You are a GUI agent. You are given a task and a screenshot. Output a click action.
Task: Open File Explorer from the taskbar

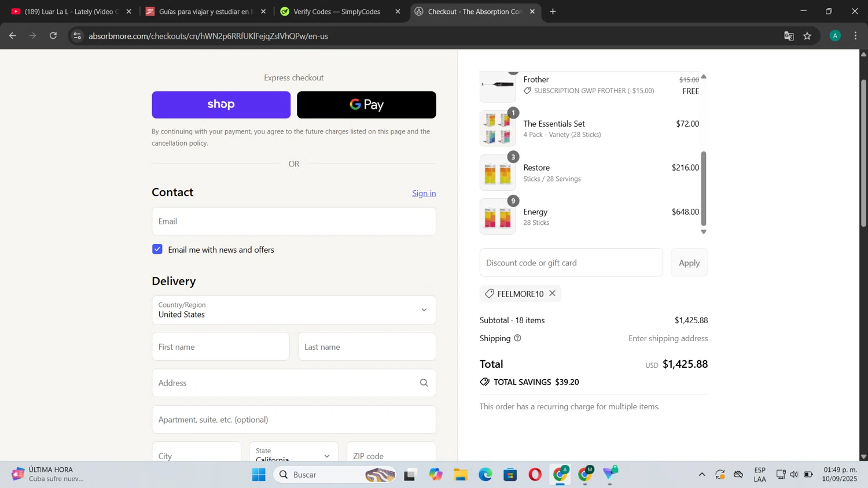click(x=461, y=475)
